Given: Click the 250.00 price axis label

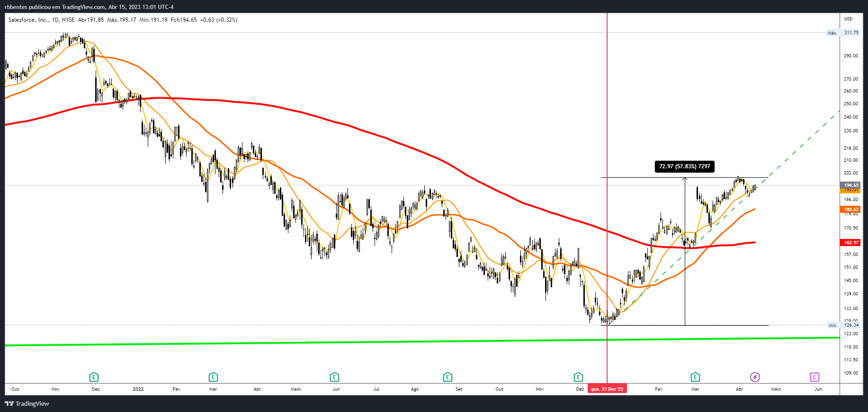Looking at the screenshot, I should tap(850, 104).
